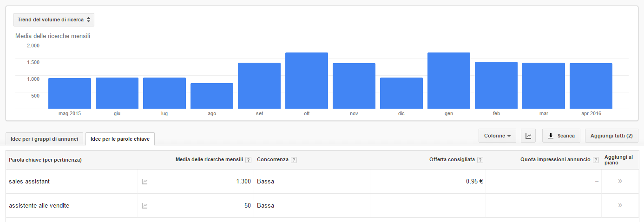This screenshot has height=222, width=644.
Task: Sort by Parola chiave (per pertinenza) header
Action: (x=45, y=160)
